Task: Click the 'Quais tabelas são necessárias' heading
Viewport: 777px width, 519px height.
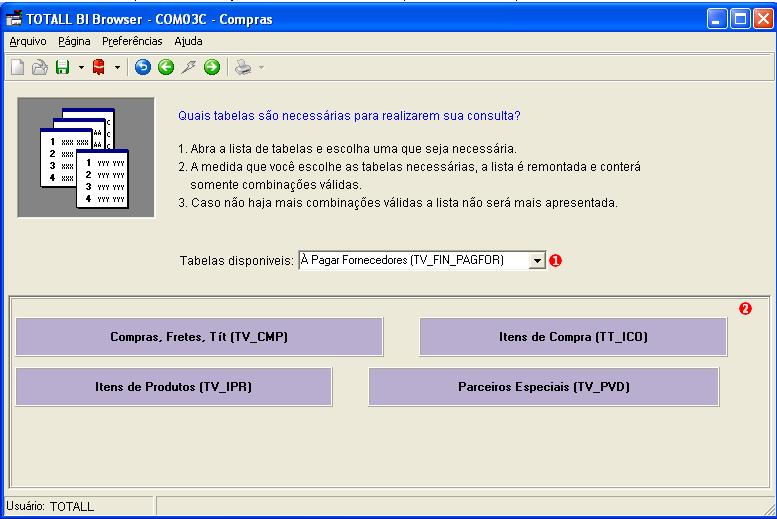Action: coord(349,115)
